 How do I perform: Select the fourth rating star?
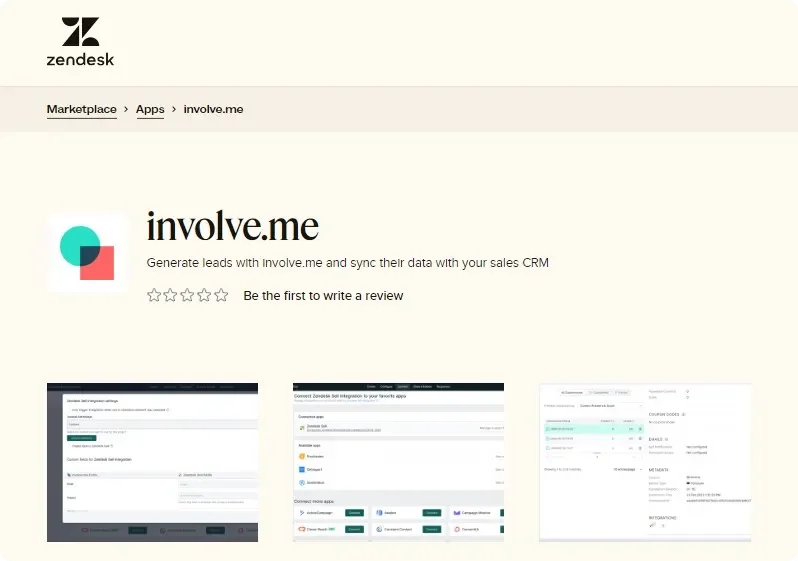(x=204, y=295)
